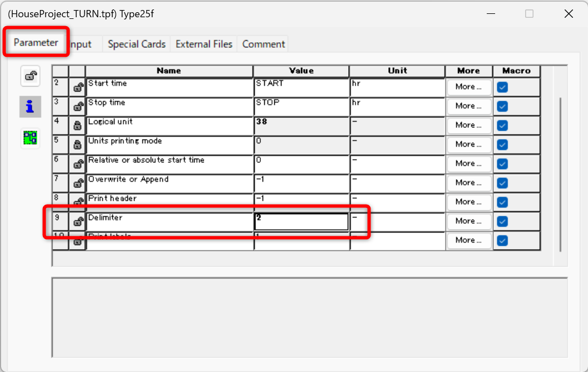Toggle the lock icon for Start time
Screen dimensions: 588x372
pos(78,87)
